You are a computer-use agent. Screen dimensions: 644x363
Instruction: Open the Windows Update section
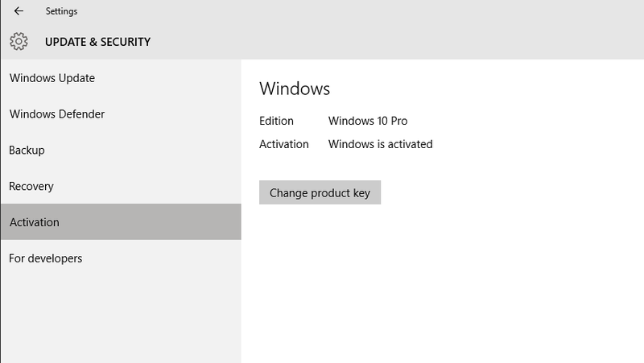point(121,78)
